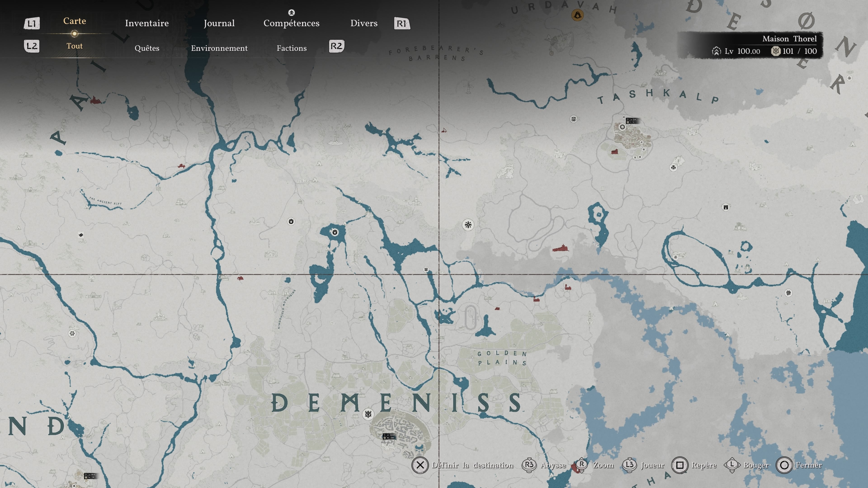Image resolution: width=868 pixels, height=488 pixels.
Task: Click the Zoom prompt
Action: click(x=594, y=465)
